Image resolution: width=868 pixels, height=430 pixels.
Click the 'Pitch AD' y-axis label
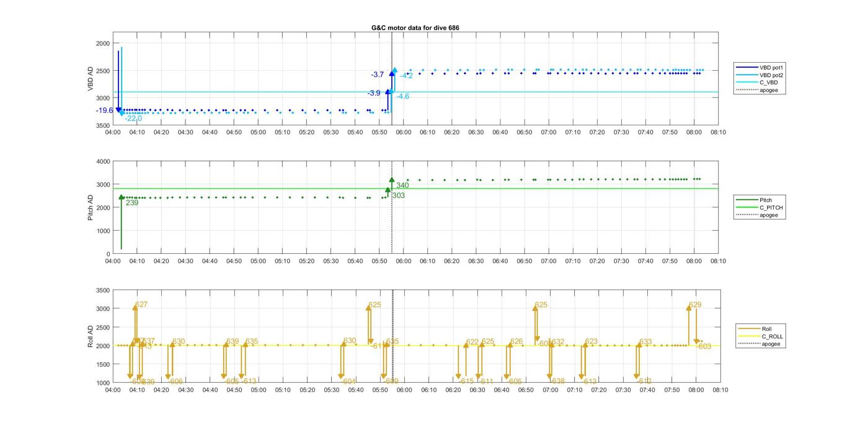(91, 208)
